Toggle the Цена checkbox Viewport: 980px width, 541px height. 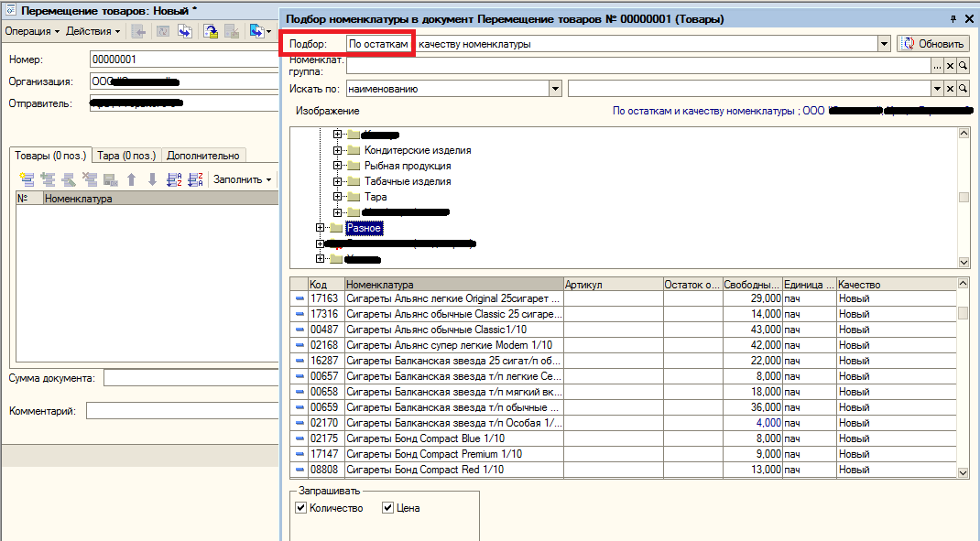click(x=387, y=508)
